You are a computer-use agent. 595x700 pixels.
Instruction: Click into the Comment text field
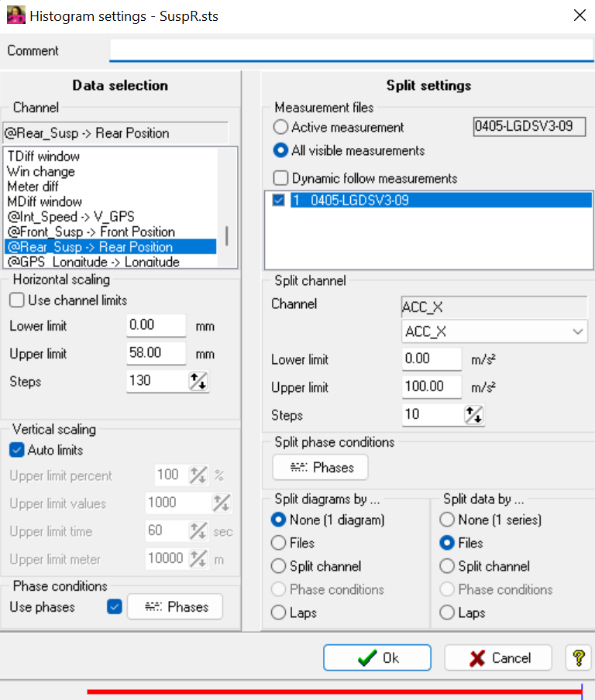pos(351,50)
